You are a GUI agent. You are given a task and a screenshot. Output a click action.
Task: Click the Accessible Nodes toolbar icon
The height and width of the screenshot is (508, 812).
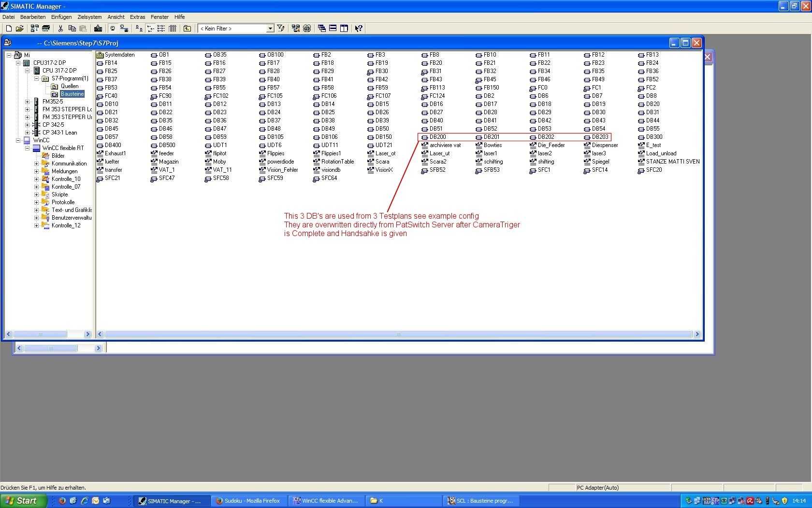click(x=34, y=29)
